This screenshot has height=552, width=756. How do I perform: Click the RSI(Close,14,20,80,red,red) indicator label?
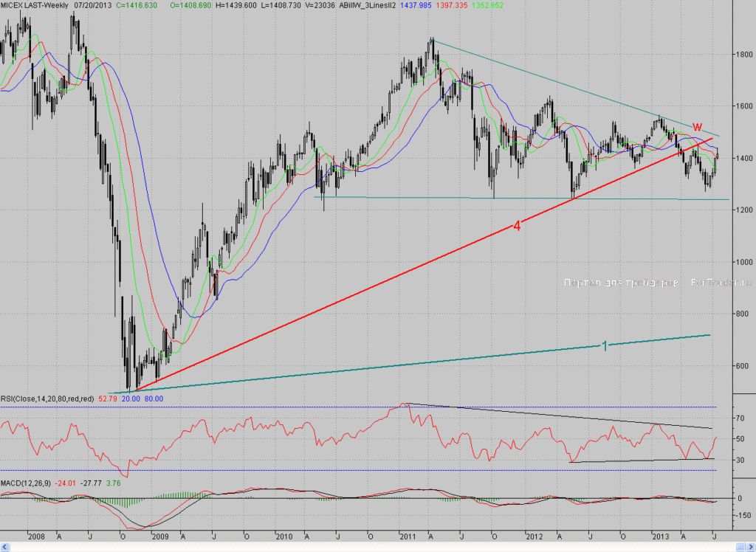tap(47, 399)
